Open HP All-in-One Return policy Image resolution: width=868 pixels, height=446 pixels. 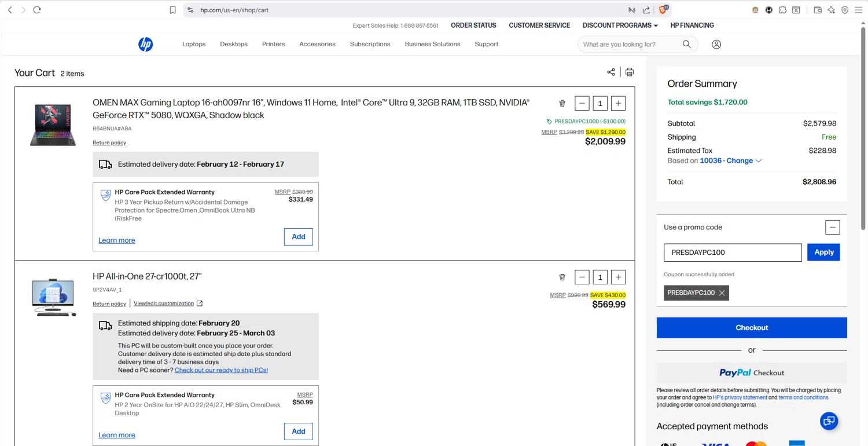tap(109, 304)
